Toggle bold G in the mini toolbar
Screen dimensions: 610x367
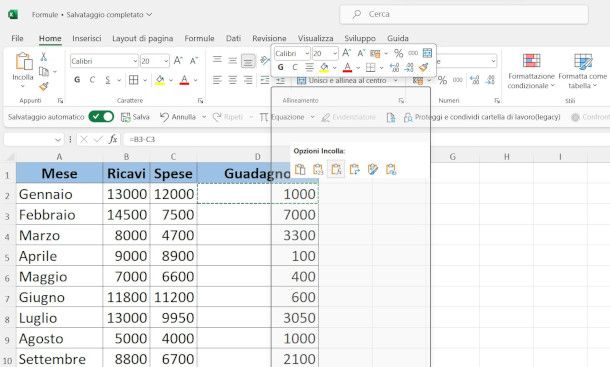[x=280, y=68]
